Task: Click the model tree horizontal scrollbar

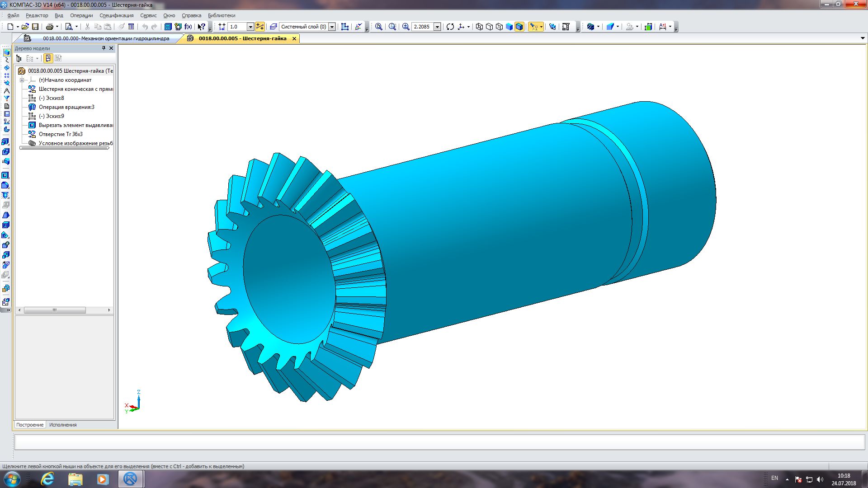Action: click(x=54, y=310)
